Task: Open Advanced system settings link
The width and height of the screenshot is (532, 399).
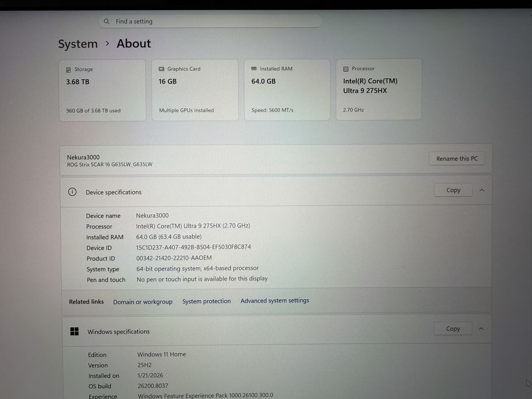Action: click(x=274, y=300)
